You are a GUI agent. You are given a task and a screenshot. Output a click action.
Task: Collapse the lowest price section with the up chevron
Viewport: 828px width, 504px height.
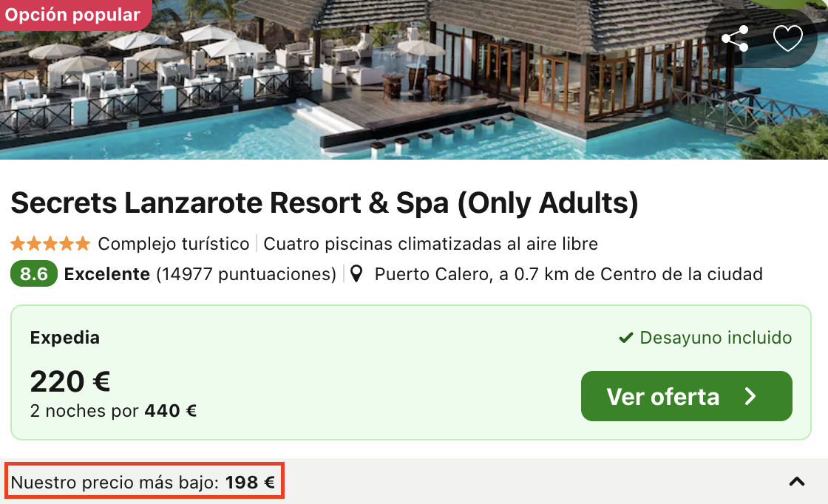797,481
